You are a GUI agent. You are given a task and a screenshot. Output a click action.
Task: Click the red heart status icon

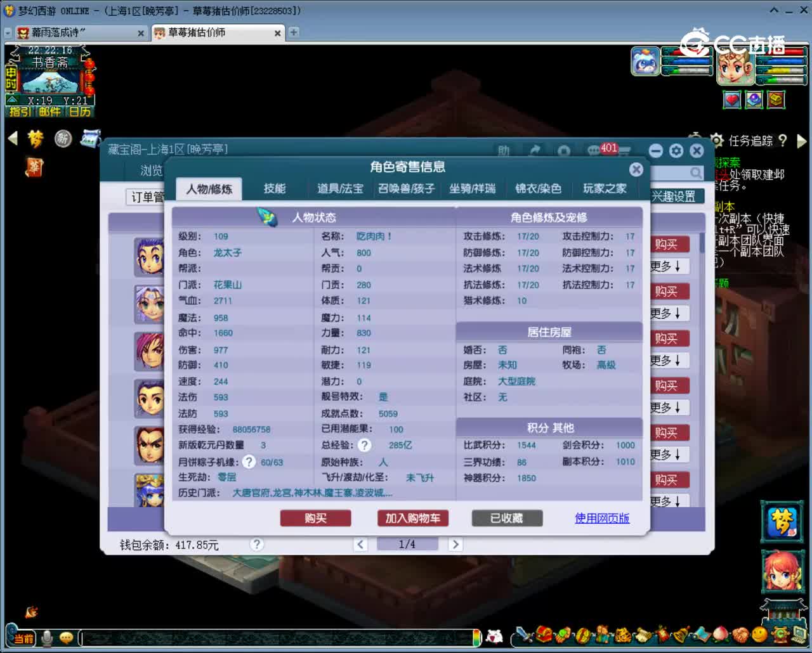pos(733,100)
